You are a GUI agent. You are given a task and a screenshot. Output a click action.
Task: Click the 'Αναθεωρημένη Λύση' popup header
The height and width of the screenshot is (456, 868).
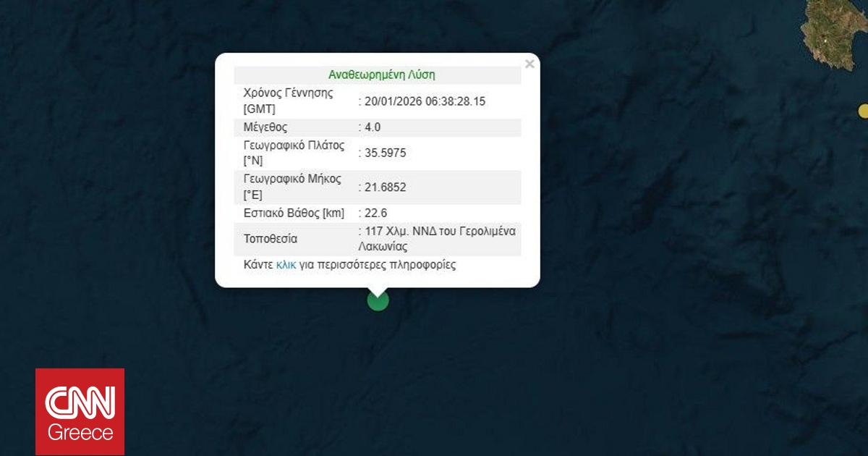(x=381, y=75)
